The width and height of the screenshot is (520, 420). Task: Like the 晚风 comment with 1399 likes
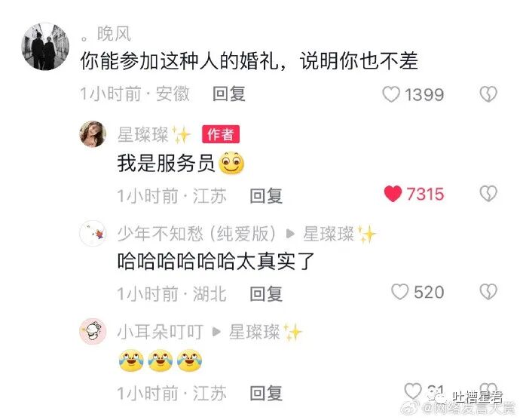click(x=391, y=94)
